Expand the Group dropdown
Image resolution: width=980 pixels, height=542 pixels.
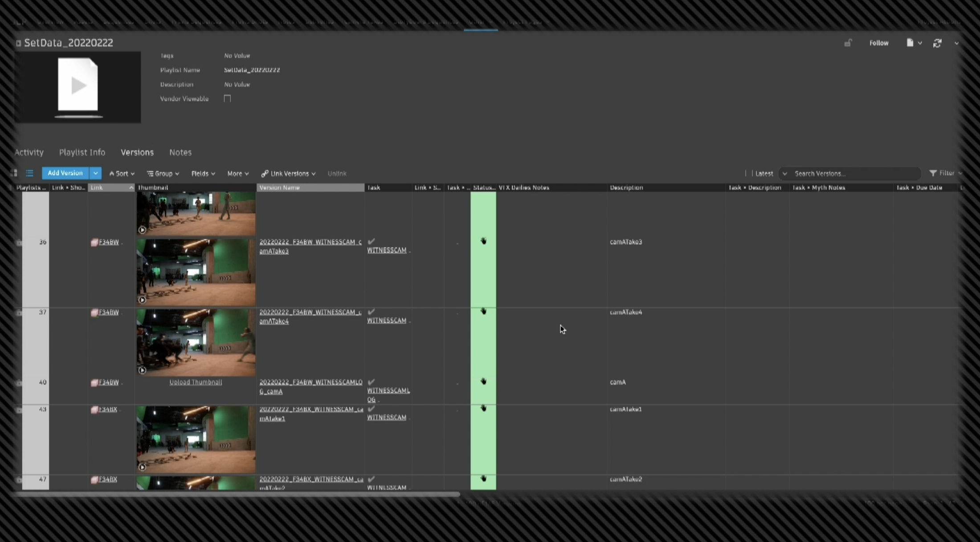tap(163, 174)
